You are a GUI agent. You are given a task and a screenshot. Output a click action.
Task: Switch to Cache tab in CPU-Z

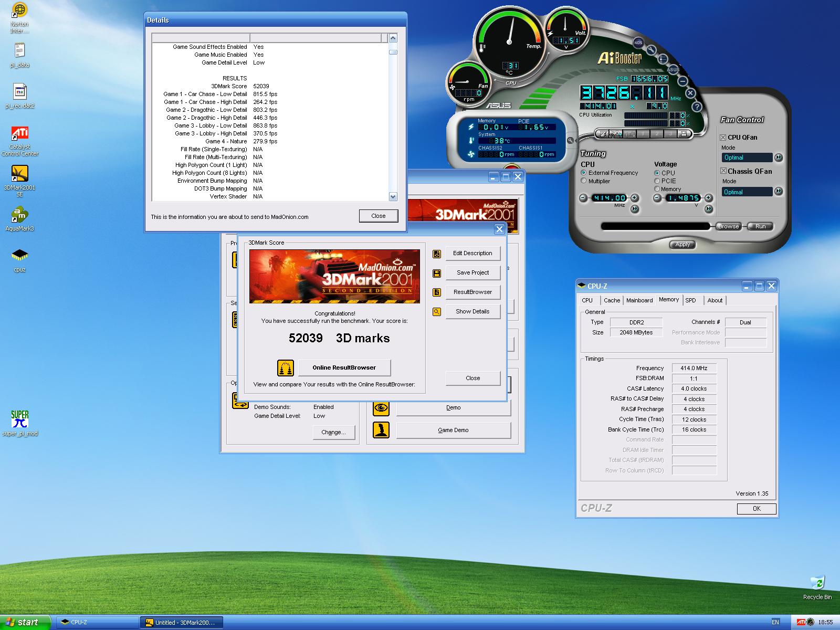(612, 300)
